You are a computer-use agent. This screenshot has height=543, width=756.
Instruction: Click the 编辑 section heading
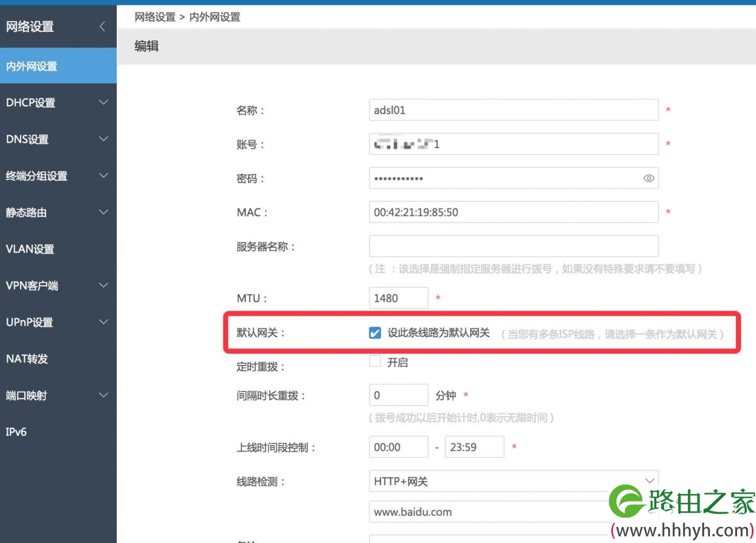(x=146, y=46)
